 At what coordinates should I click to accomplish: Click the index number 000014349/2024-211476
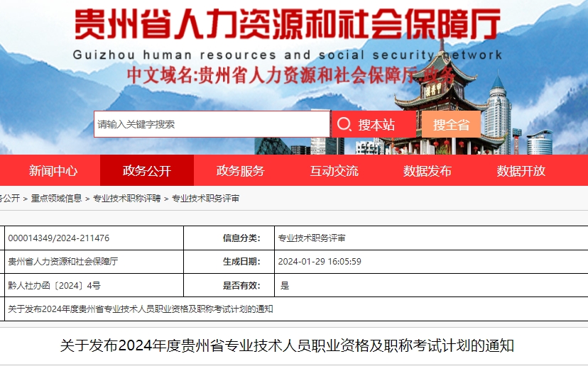[x=59, y=238]
